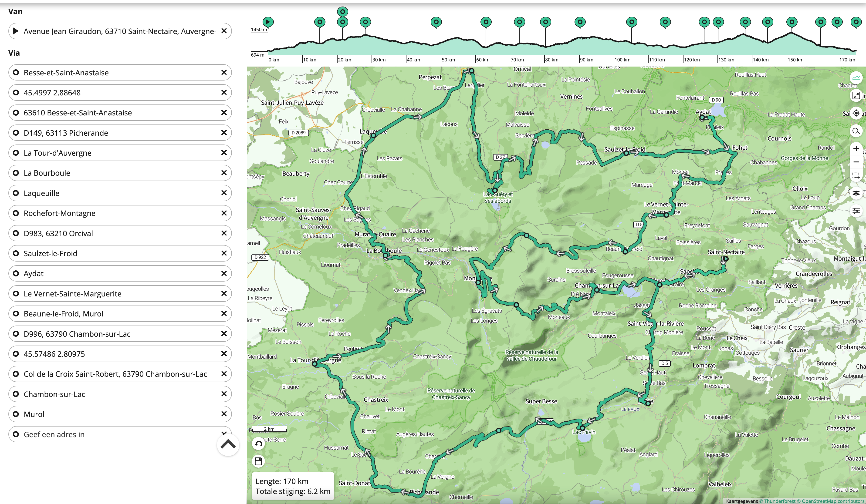Open the map layers switcher
The height and width of the screenshot is (504, 866).
click(x=856, y=193)
